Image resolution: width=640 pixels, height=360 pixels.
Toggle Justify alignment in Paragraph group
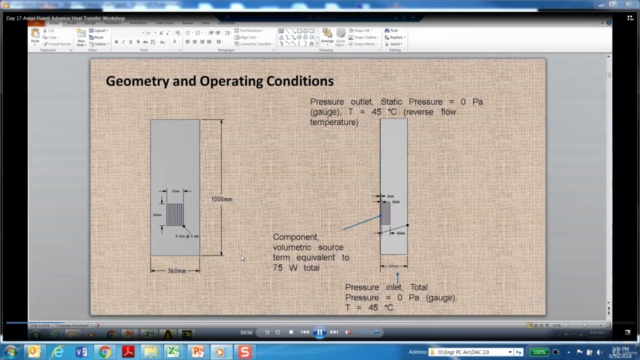click(209, 42)
